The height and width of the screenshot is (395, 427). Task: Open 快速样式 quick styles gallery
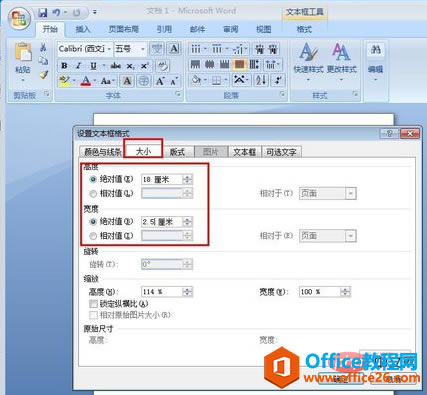point(308,62)
